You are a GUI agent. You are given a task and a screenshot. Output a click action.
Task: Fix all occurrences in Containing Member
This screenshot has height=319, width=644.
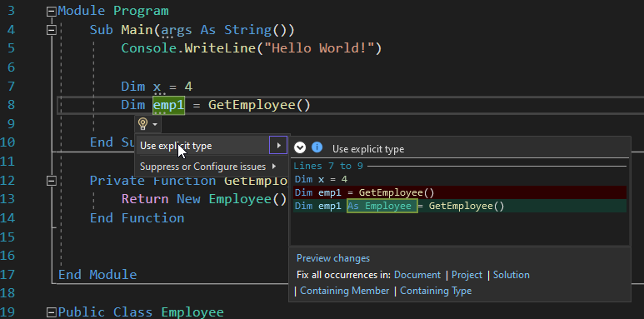pyautogui.click(x=345, y=291)
